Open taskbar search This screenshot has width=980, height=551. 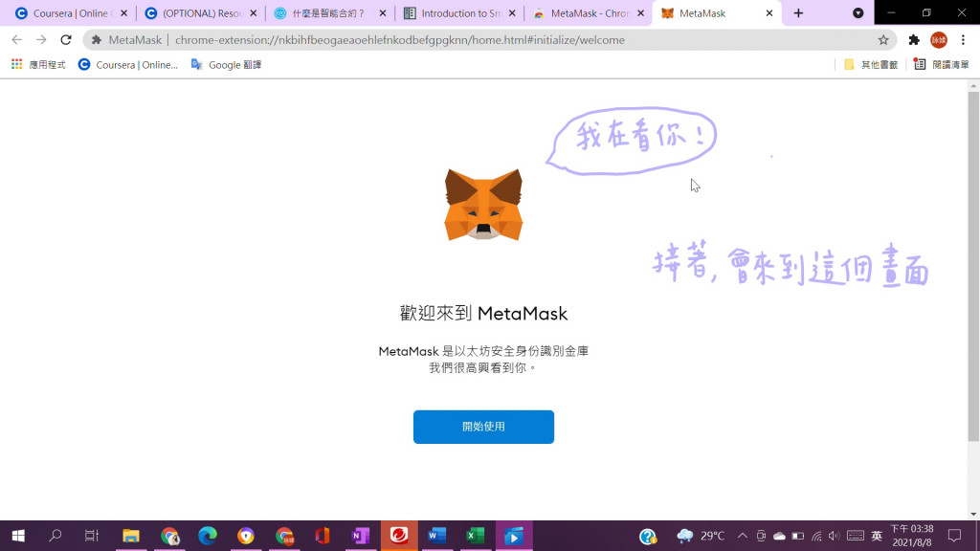pos(55,536)
